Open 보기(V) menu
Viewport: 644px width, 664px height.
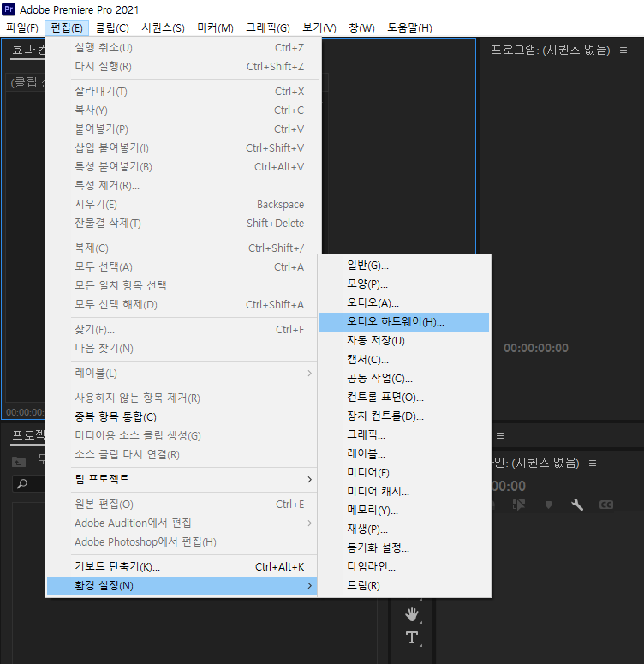coord(319,28)
